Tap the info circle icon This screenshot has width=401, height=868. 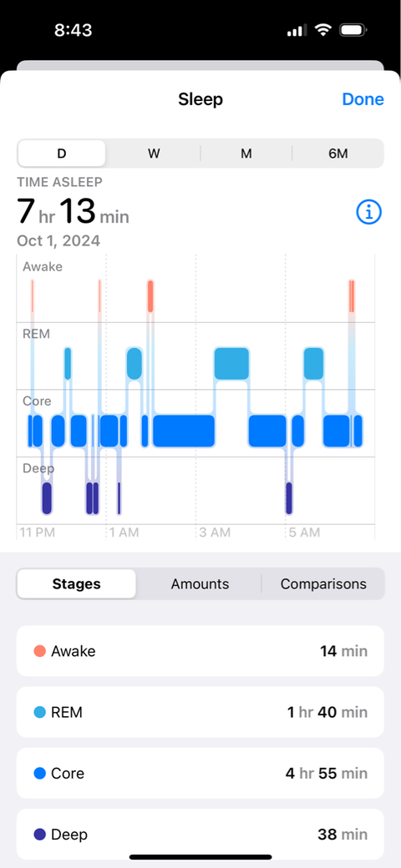coord(369,211)
